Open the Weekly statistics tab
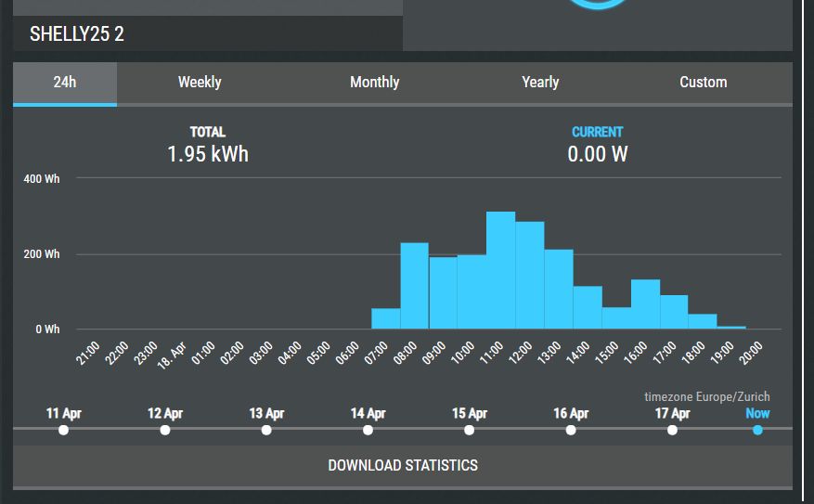 tap(200, 82)
